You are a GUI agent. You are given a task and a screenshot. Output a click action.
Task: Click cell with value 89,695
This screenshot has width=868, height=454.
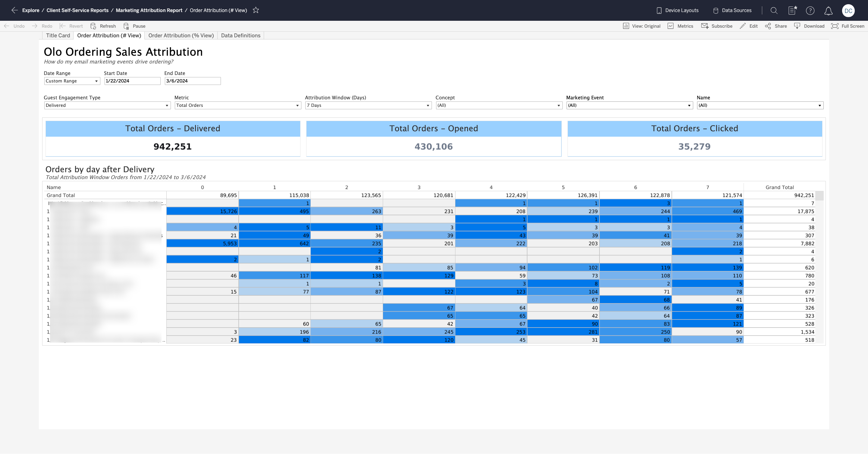203,195
